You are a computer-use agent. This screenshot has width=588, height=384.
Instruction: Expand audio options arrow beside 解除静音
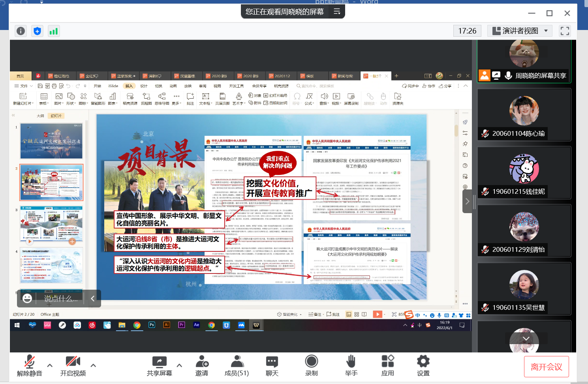click(x=50, y=365)
